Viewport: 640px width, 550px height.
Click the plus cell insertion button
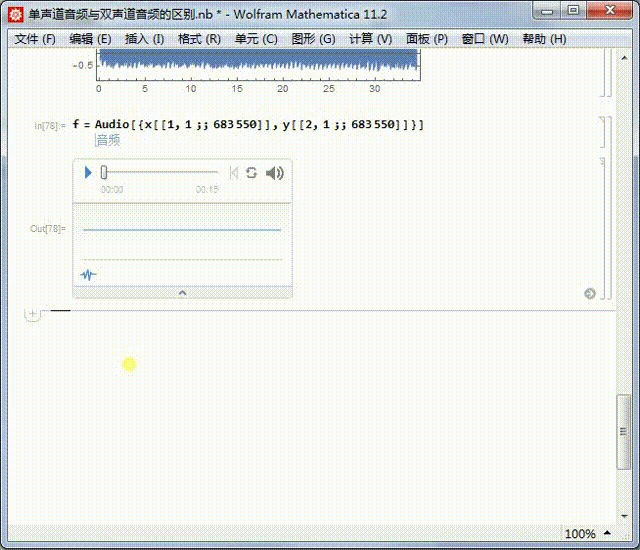(x=33, y=314)
